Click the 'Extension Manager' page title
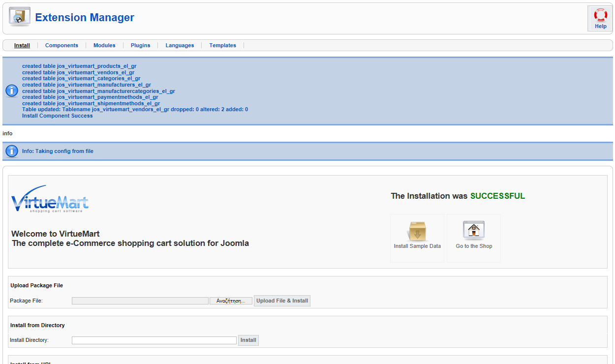This screenshot has height=364, width=615. click(x=85, y=18)
